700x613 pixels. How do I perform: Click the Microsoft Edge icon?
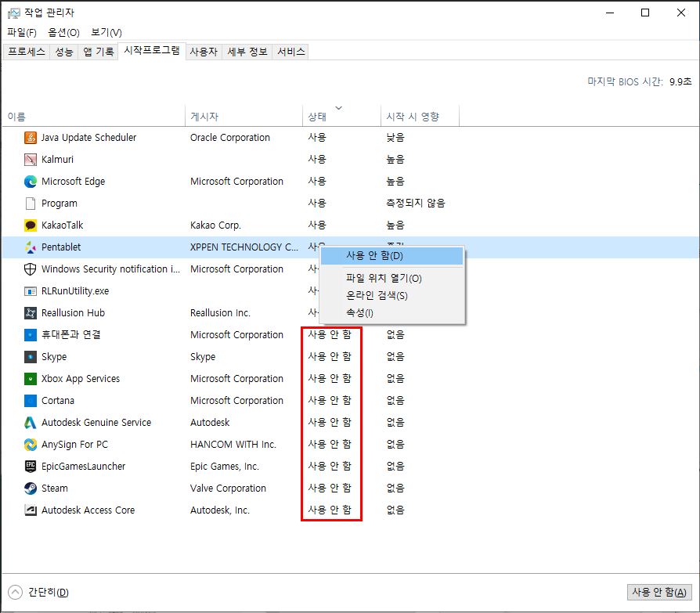31,182
